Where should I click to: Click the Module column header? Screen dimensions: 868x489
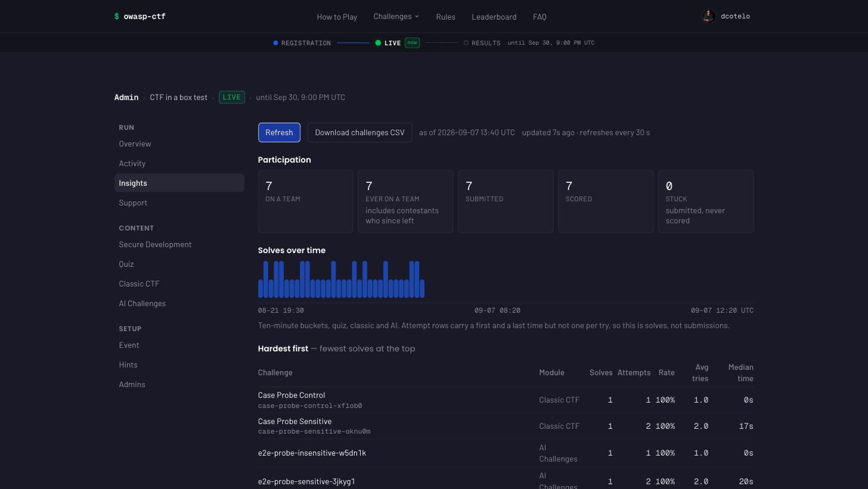pos(551,372)
